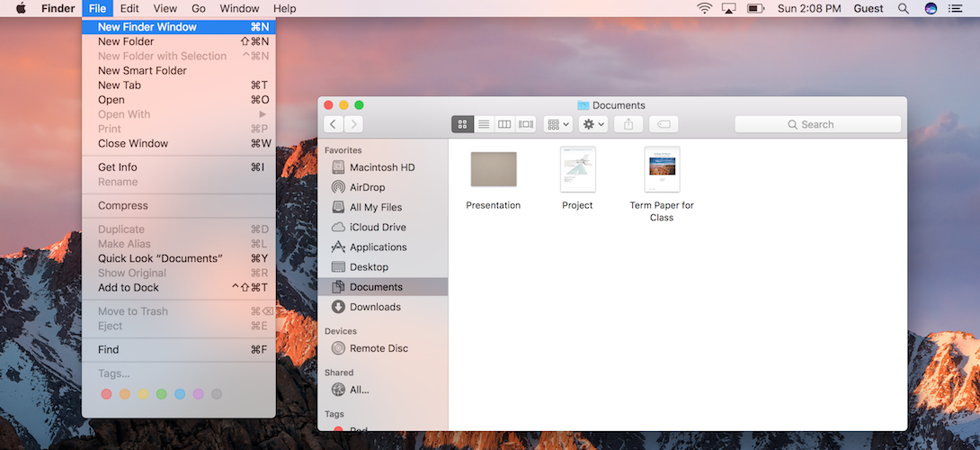Viewport: 980px width, 450px height.
Task: Open the Go menu
Action: [x=199, y=9]
